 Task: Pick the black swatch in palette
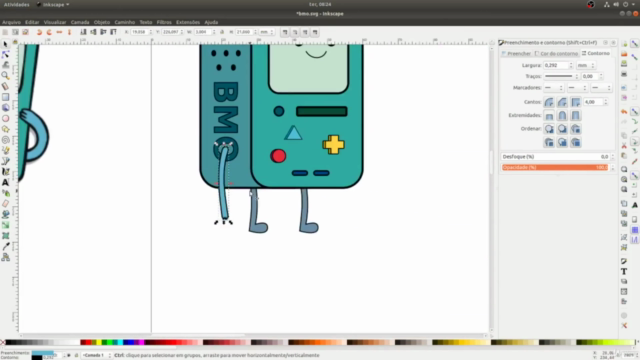(8, 342)
